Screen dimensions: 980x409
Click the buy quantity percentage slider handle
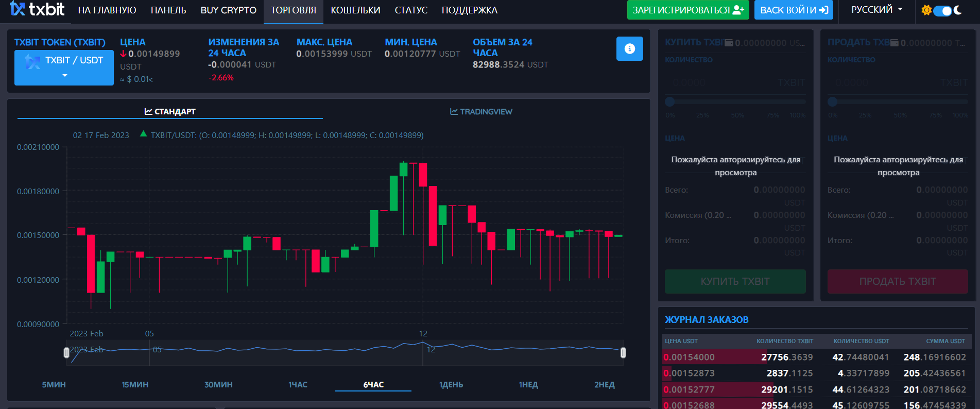[x=670, y=101]
